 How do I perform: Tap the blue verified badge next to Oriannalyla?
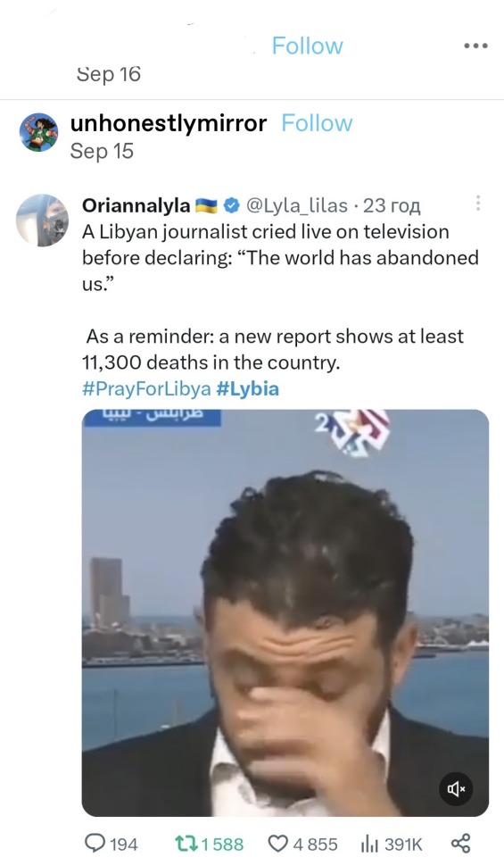tap(232, 205)
